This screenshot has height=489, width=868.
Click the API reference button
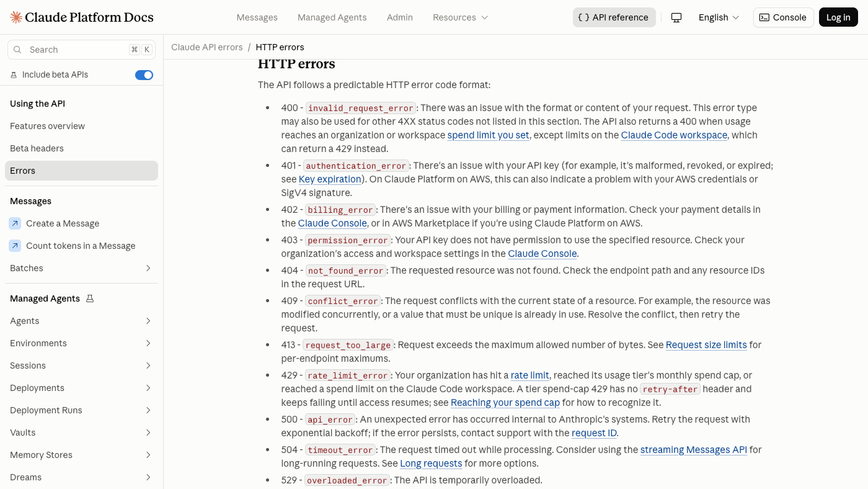(x=614, y=17)
